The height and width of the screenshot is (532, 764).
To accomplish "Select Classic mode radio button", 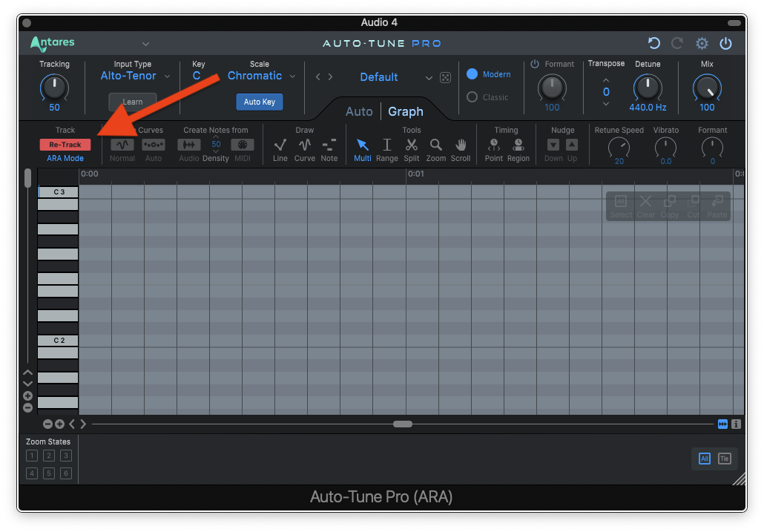I will click(x=472, y=97).
